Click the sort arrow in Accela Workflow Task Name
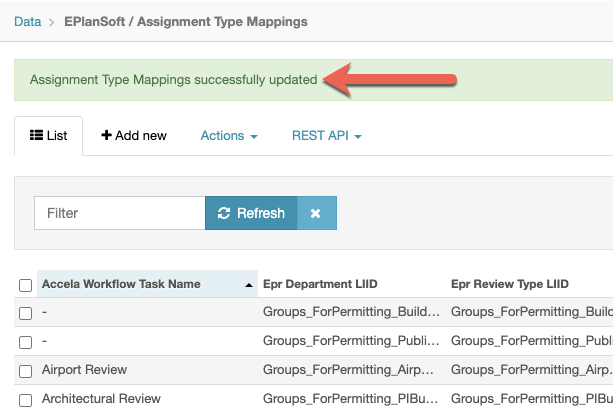613x409 pixels. pyautogui.click(x=248, y=285)
